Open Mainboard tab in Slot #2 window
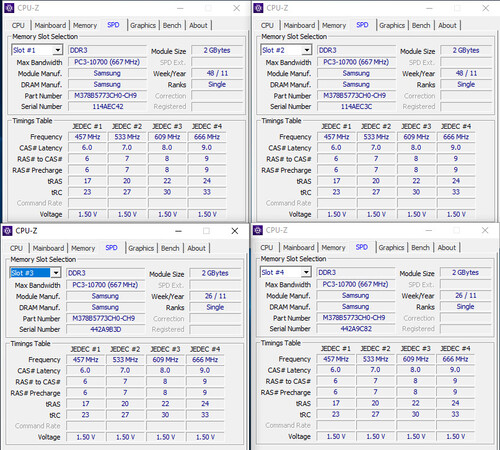Image resolution: width=500 pixels, height=450 pixels. click(x=299, y=25)
